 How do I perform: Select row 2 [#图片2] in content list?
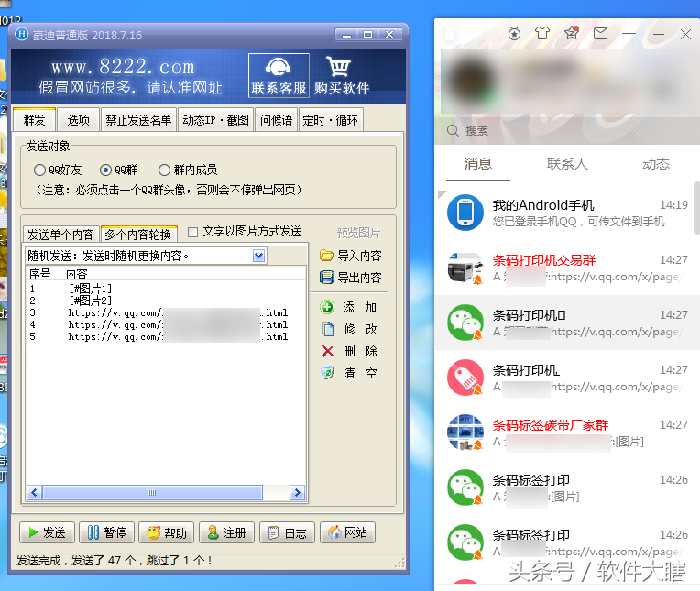pyautogui.click(x=165, y=301)
